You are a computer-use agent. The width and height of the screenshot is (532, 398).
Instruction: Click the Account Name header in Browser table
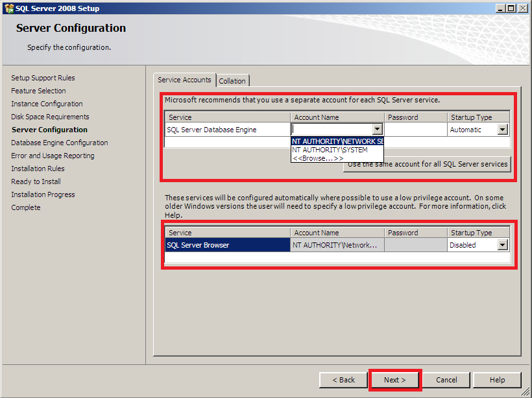click(337, 233)
